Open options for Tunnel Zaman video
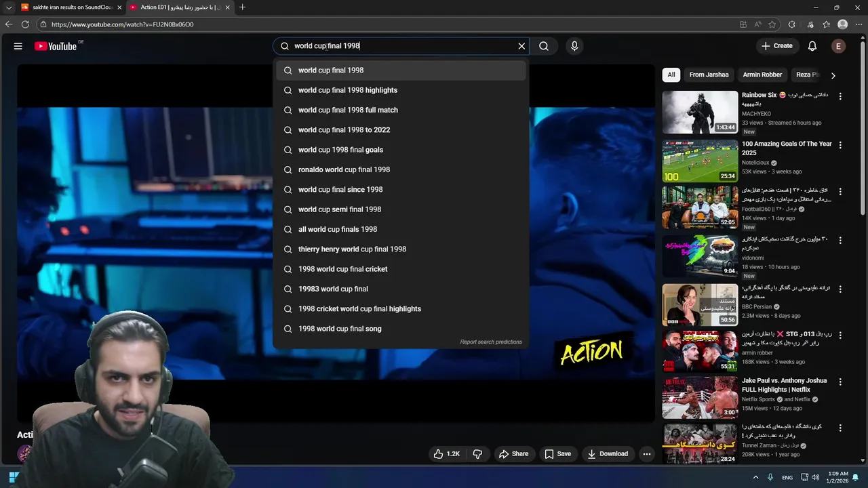868x488 pixels. pos(840,428)
